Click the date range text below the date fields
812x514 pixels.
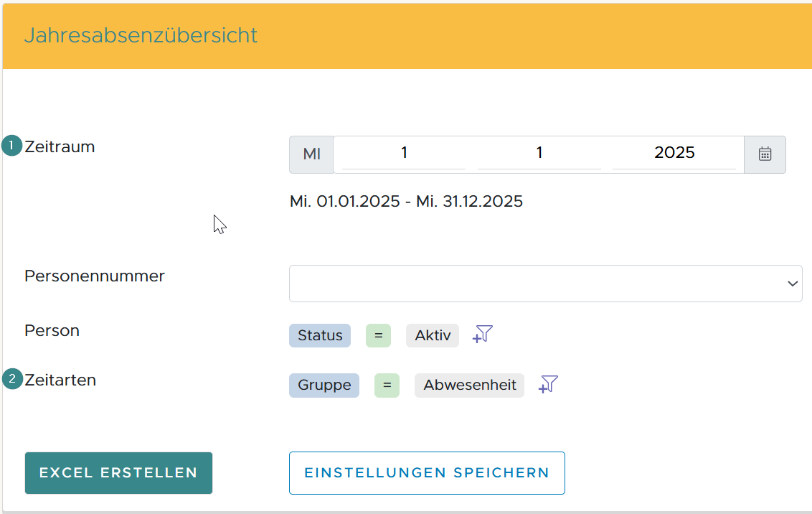pyautogui.click(x=407, y=201)
